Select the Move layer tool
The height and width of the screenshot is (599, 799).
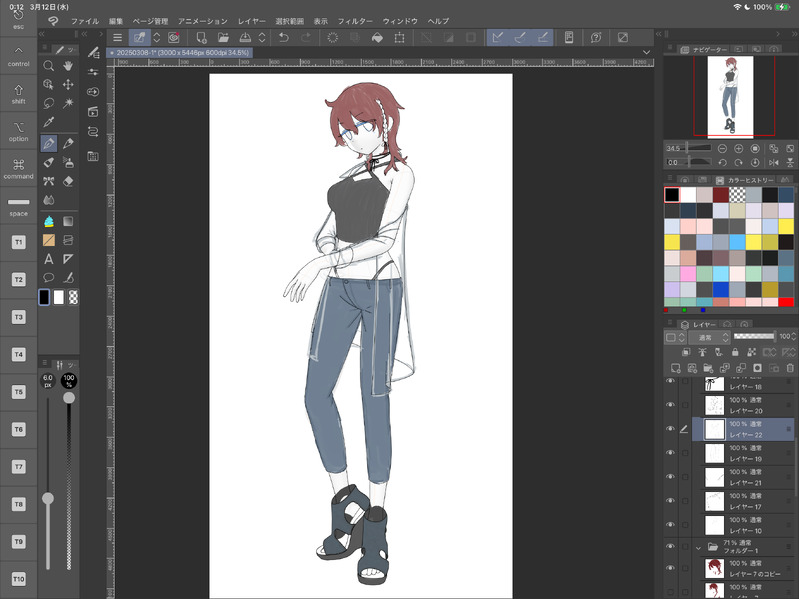(x=68, y=84)
